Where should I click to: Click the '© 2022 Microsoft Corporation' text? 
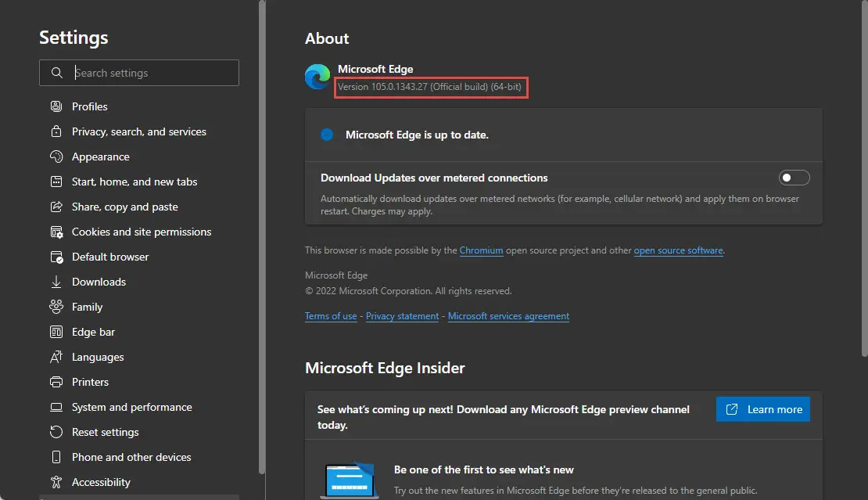click(x=408, y=291)
